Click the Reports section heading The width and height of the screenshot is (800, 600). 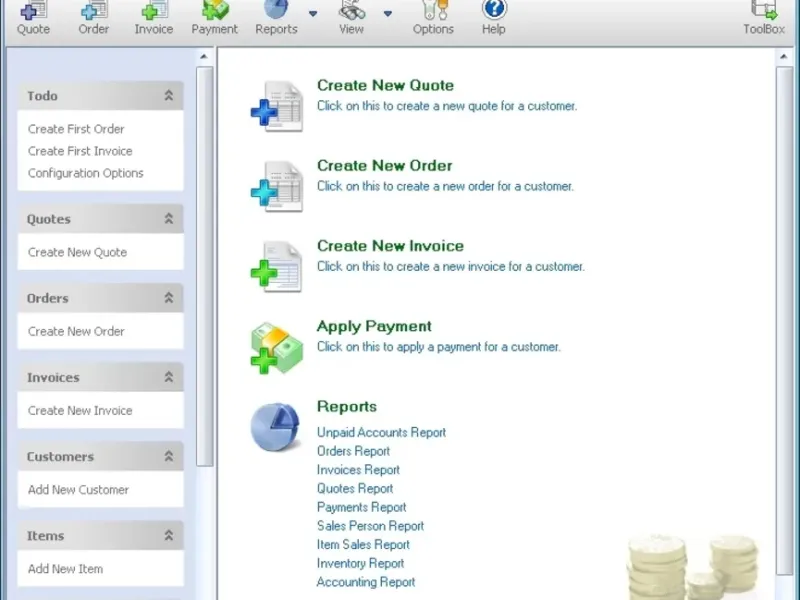[346, 407]
